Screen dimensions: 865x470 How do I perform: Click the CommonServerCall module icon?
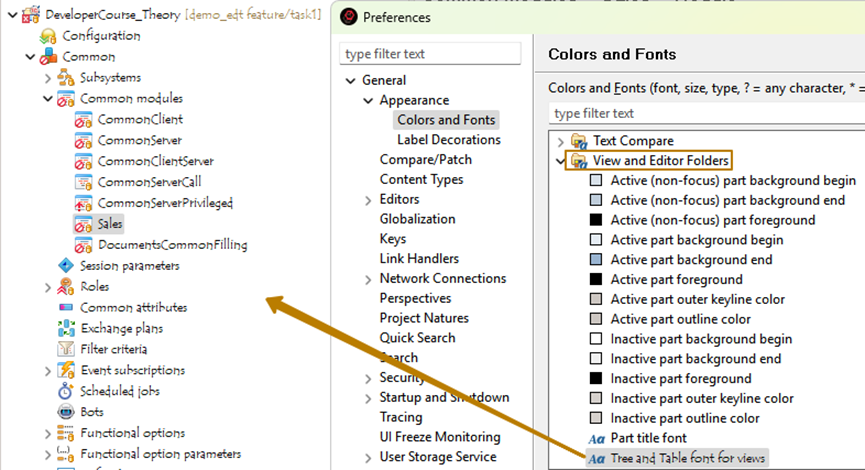coord(84,182)
